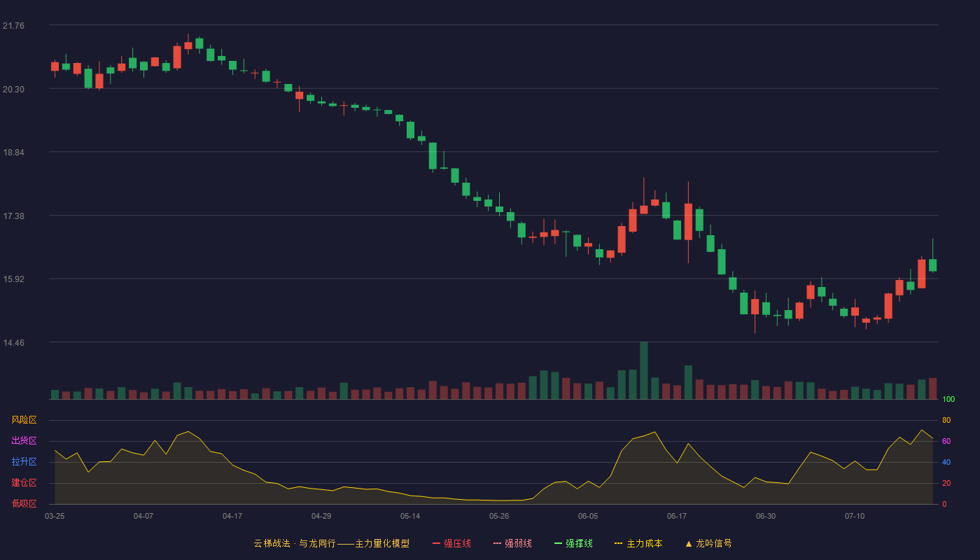
Task: Click the tallest volume bar
Action: [644, 370]
